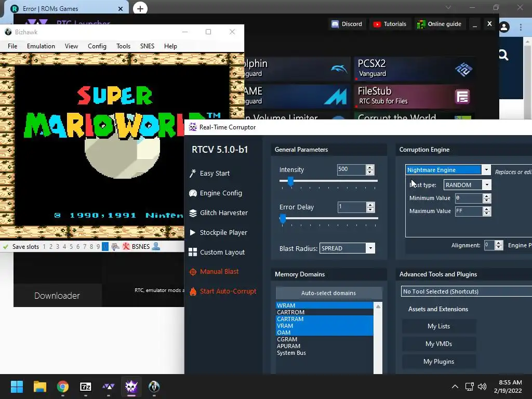Click the PCSX2 logo icon
Screen dimensions: 532x399
(463, 69)
